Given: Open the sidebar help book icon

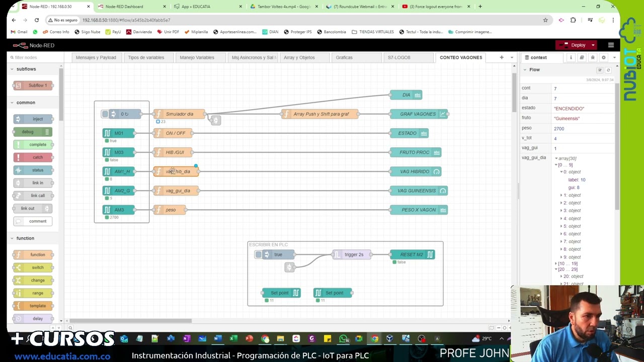Looking at the screenshot, I should pyautogui.click(x=582, y=57).
